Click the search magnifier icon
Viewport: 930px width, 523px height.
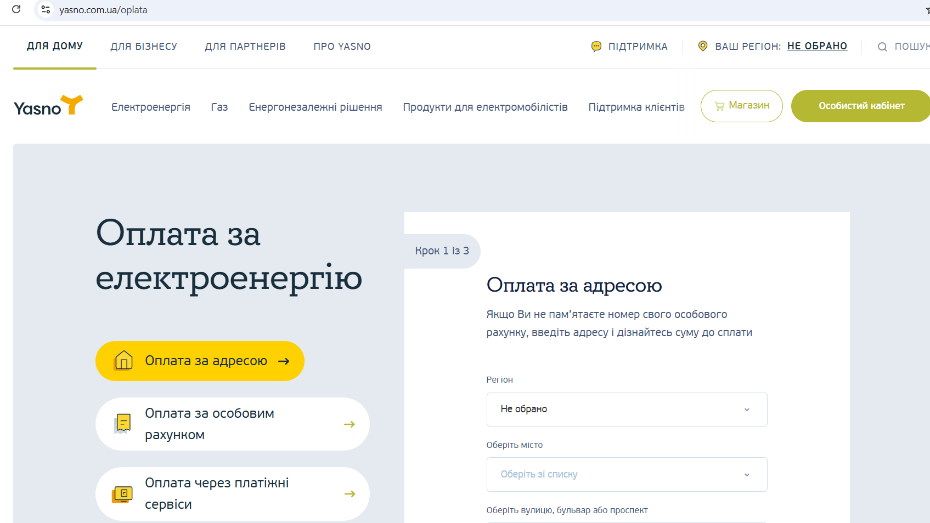point(882,46)
